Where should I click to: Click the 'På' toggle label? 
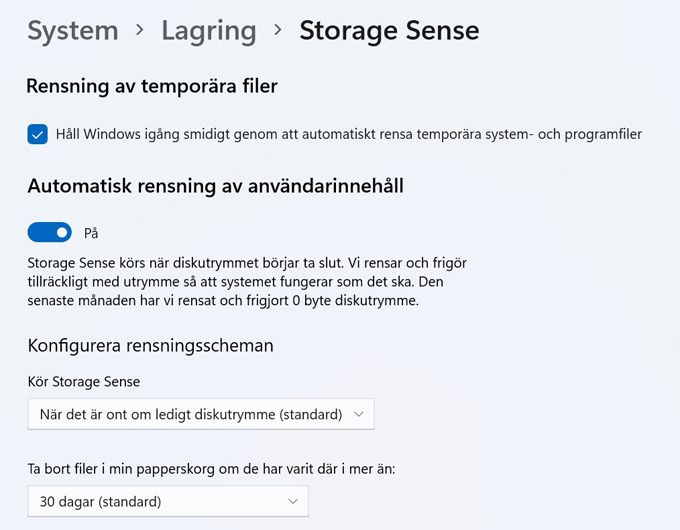[x=91, y=233]
